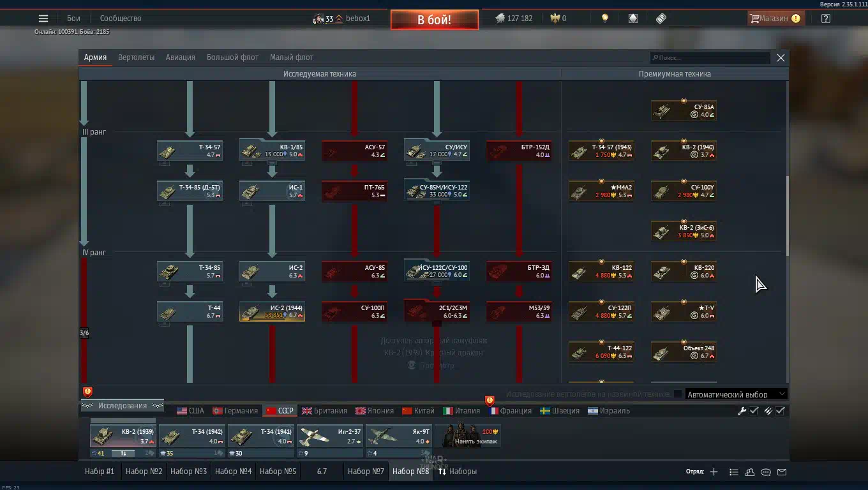Open the hamburger main menu
Screen dimensions: 868x490
coord(43,19)
